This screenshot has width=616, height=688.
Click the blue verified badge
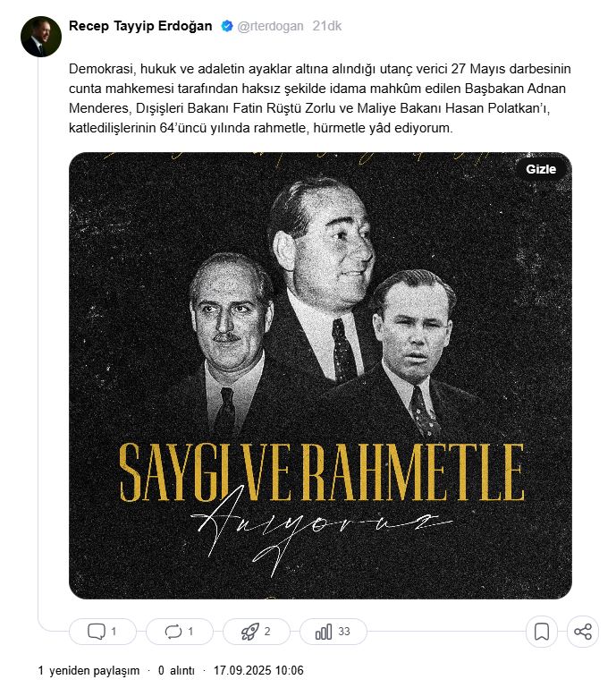tap(227, 27)
